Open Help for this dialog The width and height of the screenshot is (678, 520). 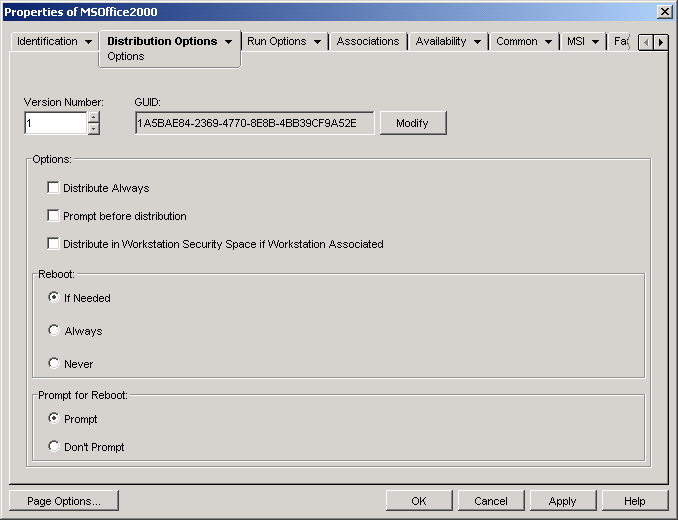[635, 501]
